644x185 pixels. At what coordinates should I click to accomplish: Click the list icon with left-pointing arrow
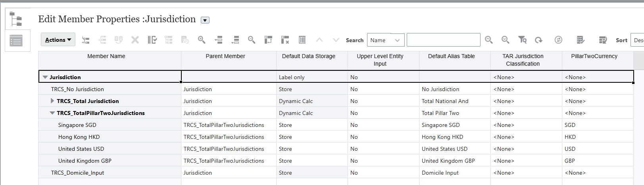218,40
